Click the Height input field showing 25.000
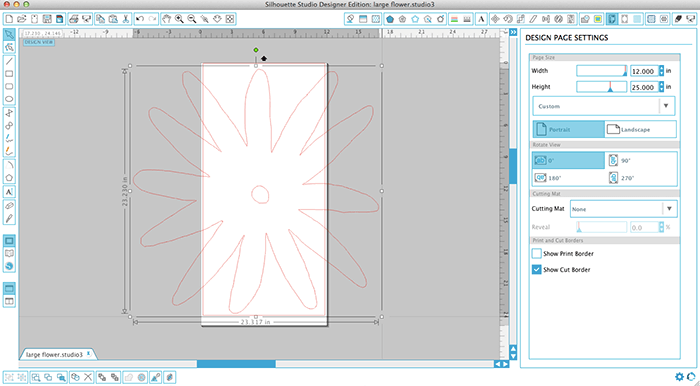The width and height of the screenshot is (700, 386). pyautogui.click(x=644, y=87)
